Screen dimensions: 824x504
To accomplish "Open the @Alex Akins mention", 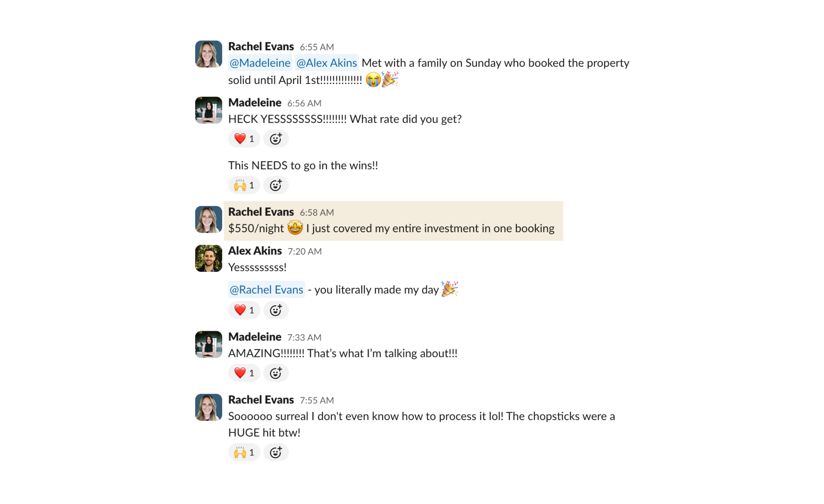I will [327, 63].
